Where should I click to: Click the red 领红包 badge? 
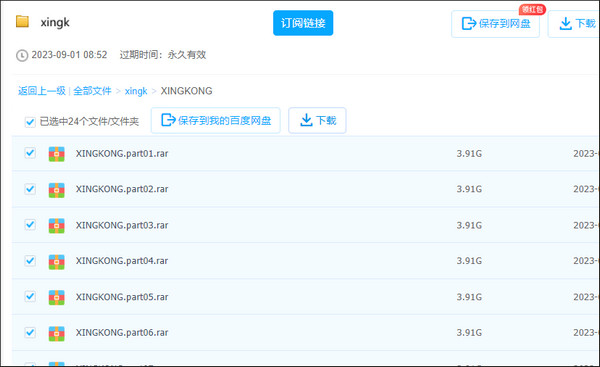coord(532,9)
